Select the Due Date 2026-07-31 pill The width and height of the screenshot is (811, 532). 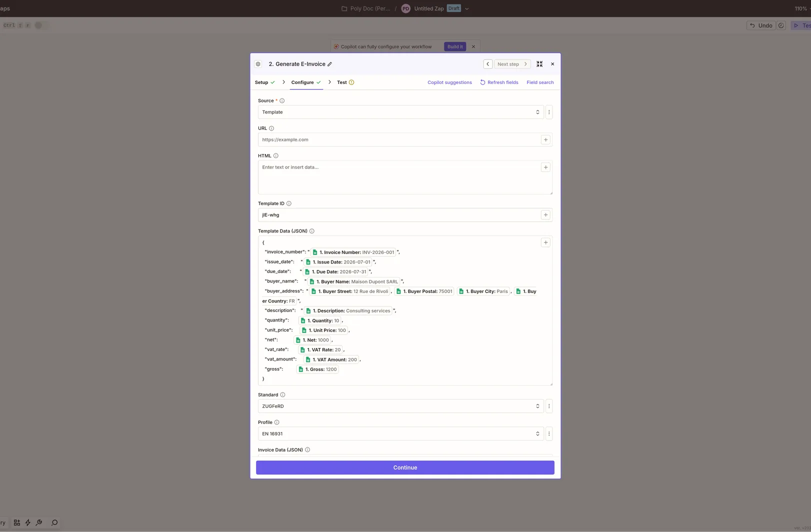335,271
